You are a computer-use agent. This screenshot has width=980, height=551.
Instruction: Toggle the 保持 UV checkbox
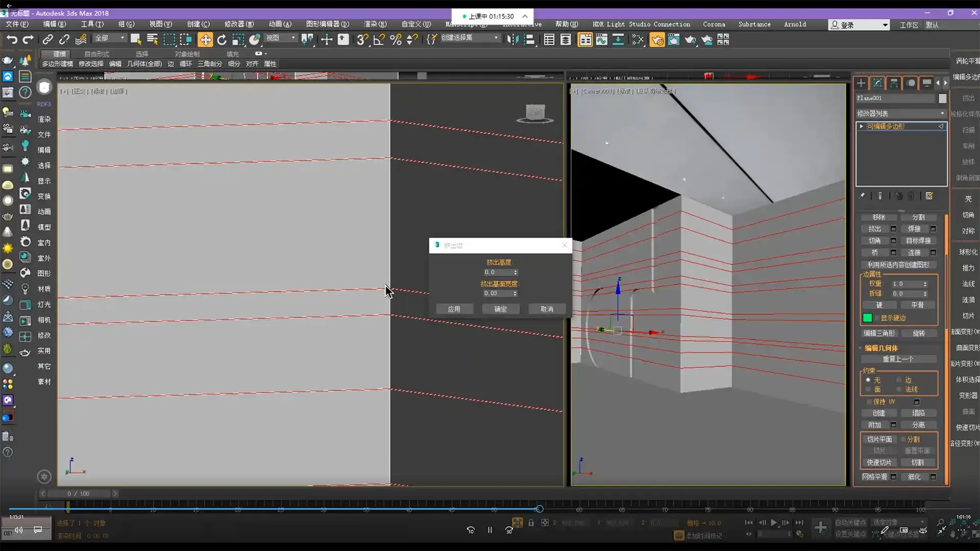click(x=869, y=402)
